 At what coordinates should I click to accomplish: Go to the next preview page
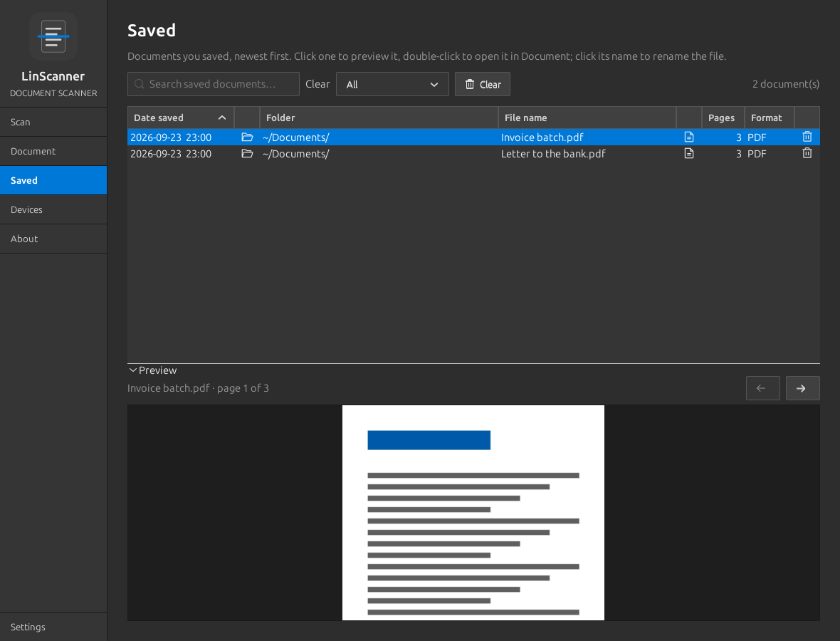802,388
